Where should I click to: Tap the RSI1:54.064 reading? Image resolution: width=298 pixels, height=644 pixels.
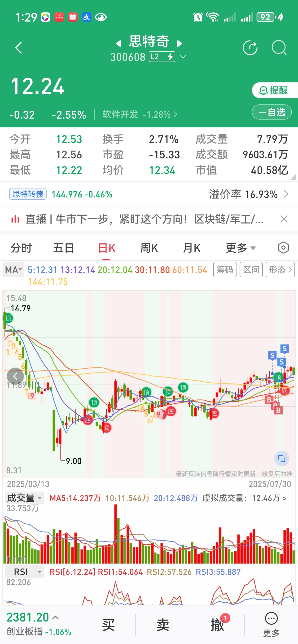(x=120, y=572)
